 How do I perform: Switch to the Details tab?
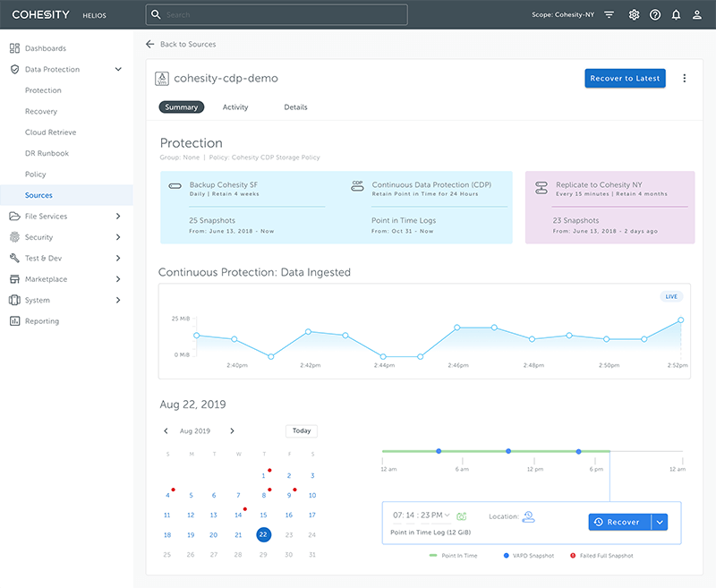[295, 107]
